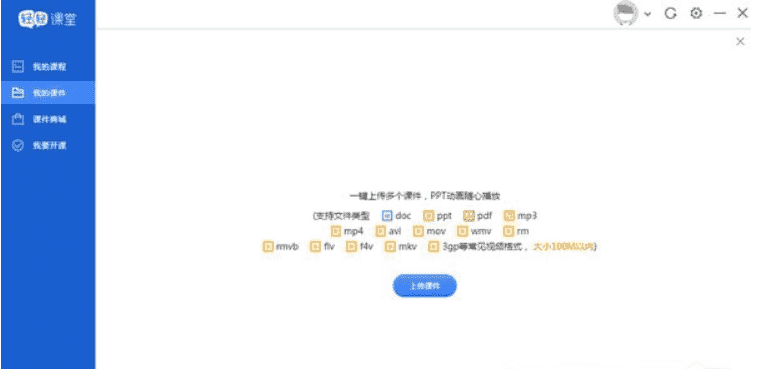This screenshot has width=764, height=369.
Task: Go to 课件商城 in sidebar
Action: tap(48, 119)
